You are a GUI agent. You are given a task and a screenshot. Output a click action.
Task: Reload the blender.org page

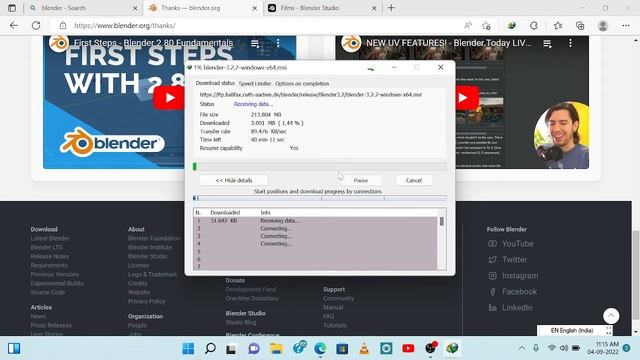[x=36, y=25]
